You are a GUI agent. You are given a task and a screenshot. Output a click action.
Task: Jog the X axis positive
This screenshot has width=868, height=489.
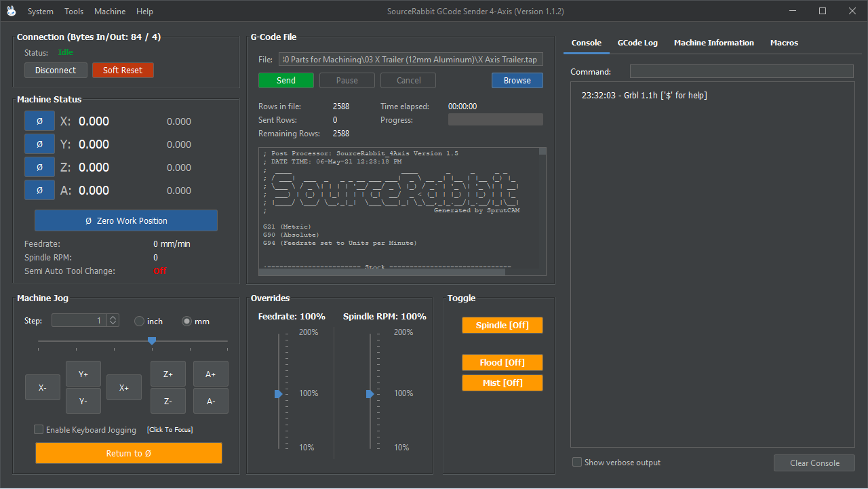[124, 387]
